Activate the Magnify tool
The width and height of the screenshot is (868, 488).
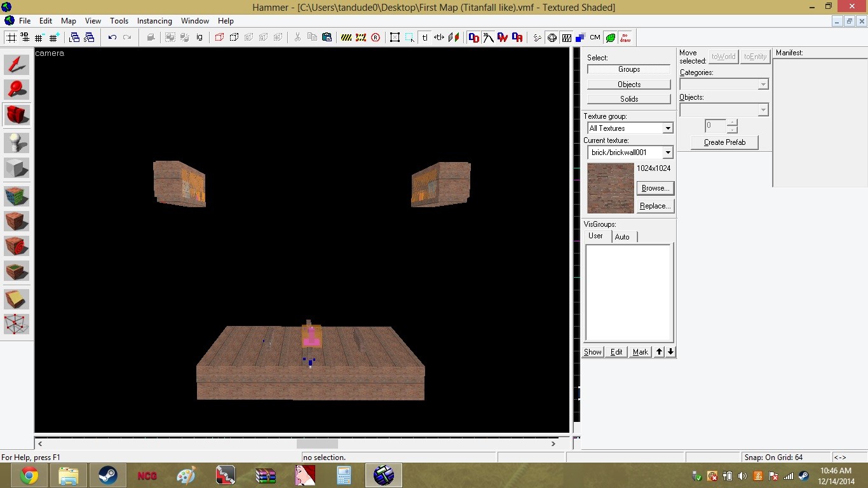pos(17,90)
